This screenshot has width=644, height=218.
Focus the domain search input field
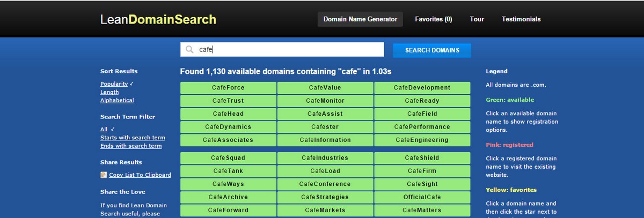pyautogui.click(x=282, y=49)
